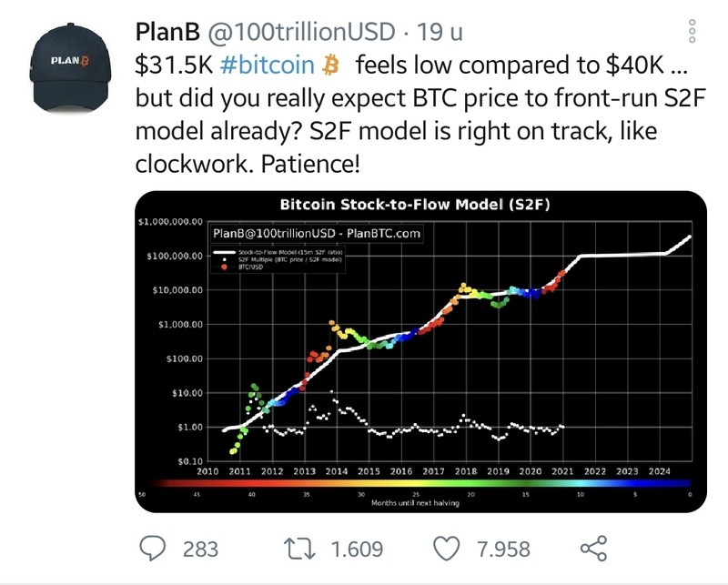Like the tweet with the heart icon
The height and width of the screenshot is (585, 728).
point(447,548)
